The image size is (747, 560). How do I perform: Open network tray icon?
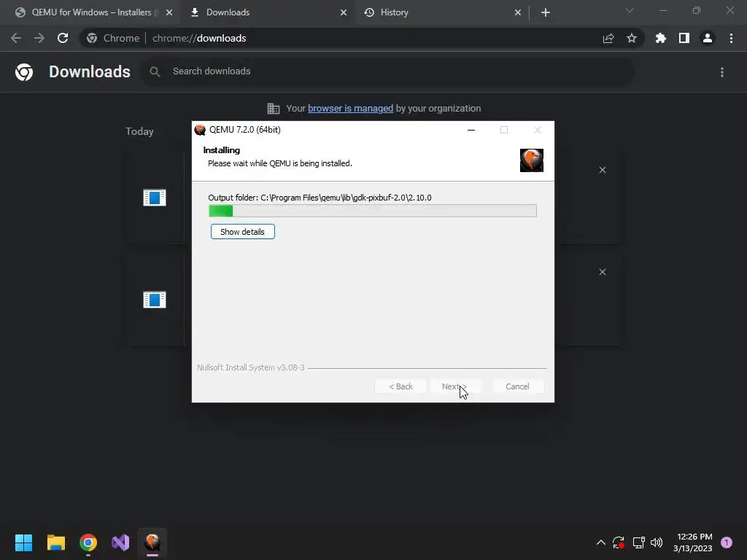[639, 542]
